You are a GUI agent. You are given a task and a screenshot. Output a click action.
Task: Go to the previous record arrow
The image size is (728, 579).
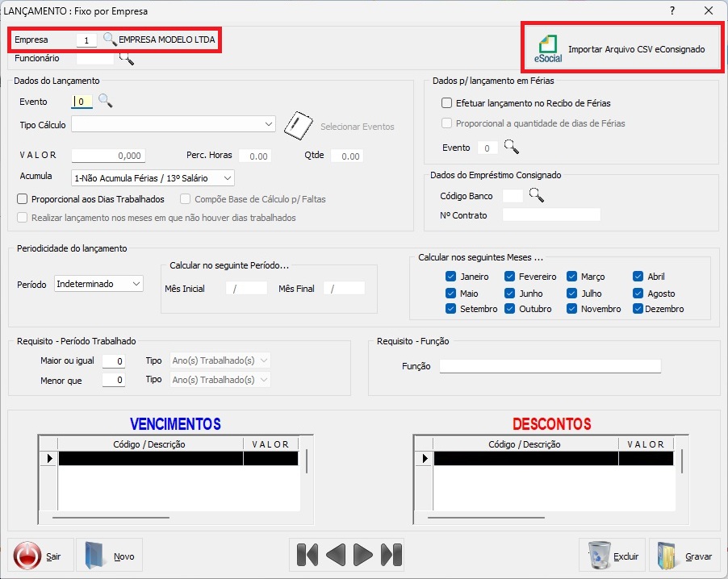pos(336,555)
